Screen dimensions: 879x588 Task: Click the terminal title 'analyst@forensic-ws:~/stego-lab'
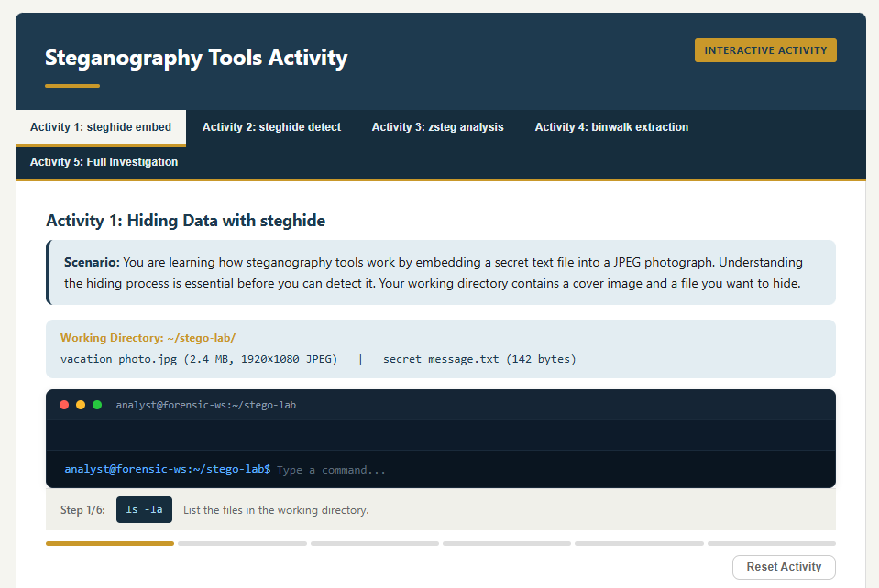pyautogui.click(x=205, y=404)
